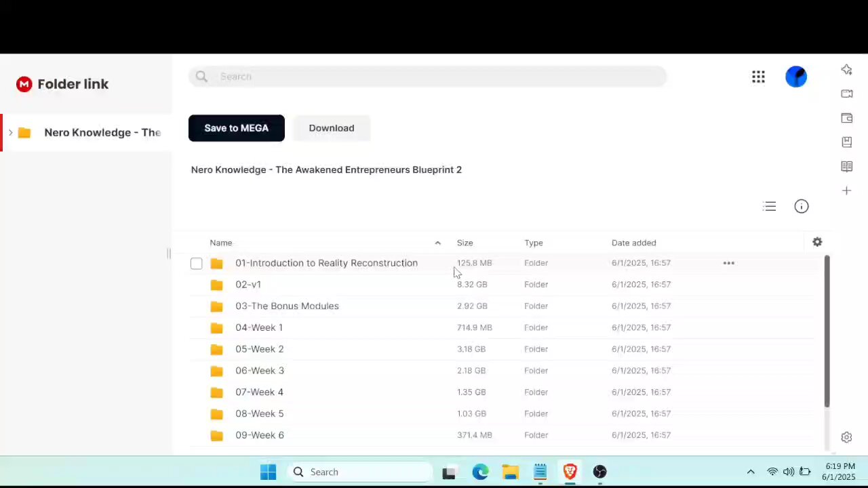
Task: Open the 04-Week 1 folder
Action: pos(259,328)
